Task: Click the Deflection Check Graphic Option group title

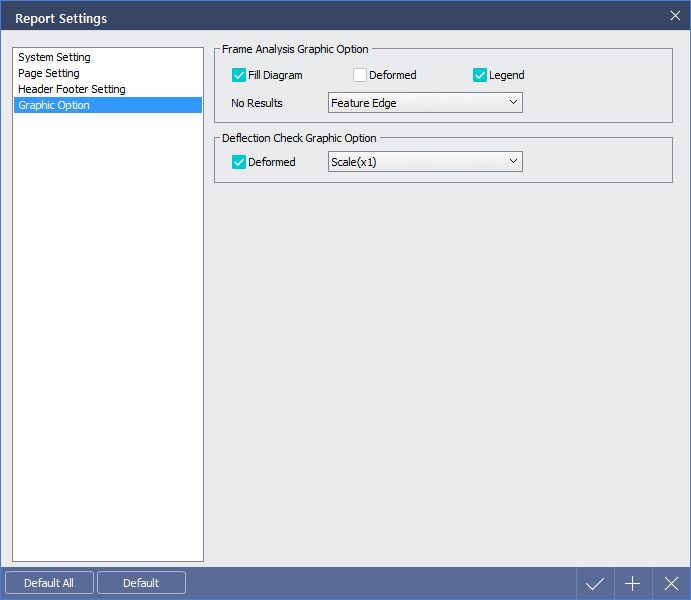Action: coord(299,138)
